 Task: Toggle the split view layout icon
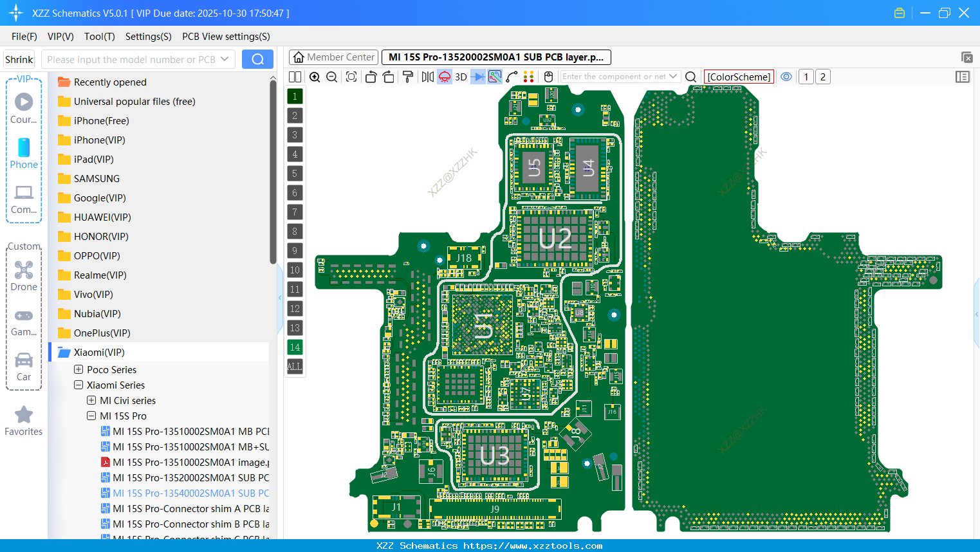295,77
